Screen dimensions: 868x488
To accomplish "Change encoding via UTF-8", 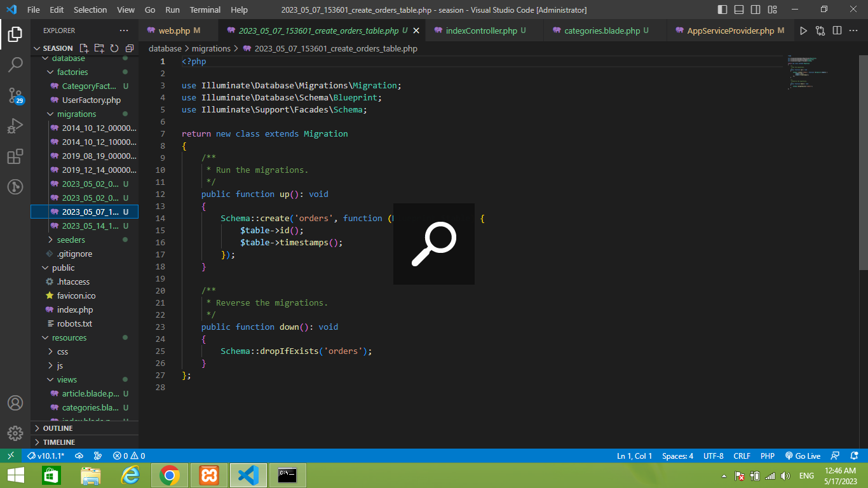I will tap(713, 456).
